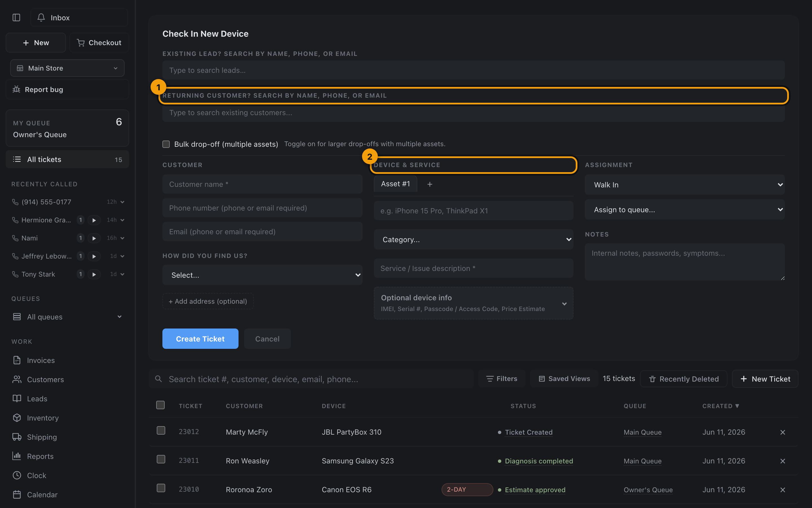Click the Phone number field

262,208
